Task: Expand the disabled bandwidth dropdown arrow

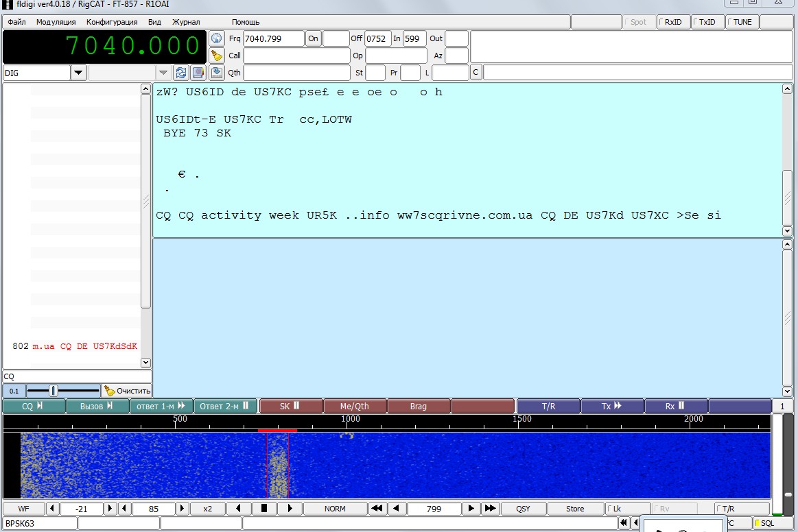Action: [x=163, y=73]
